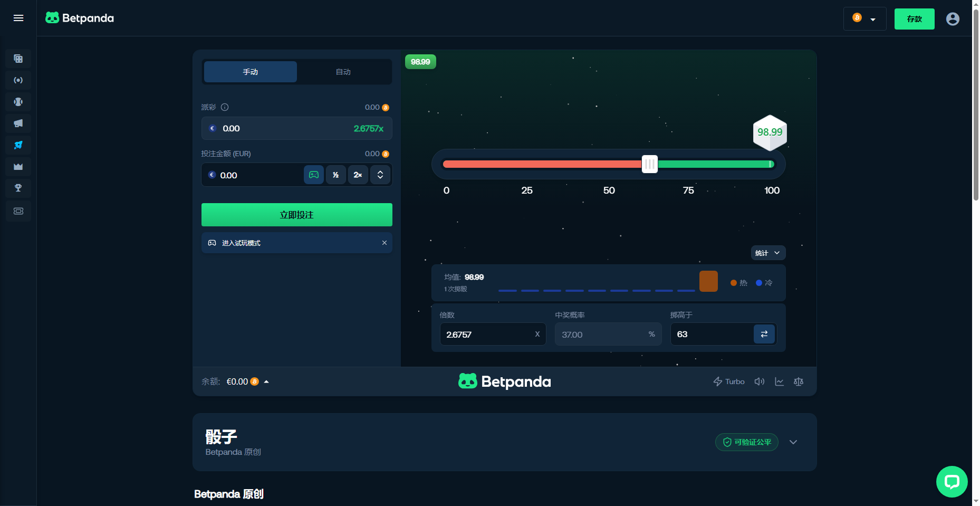
Task: Click the red section of the slider
Action: point(542,164)
